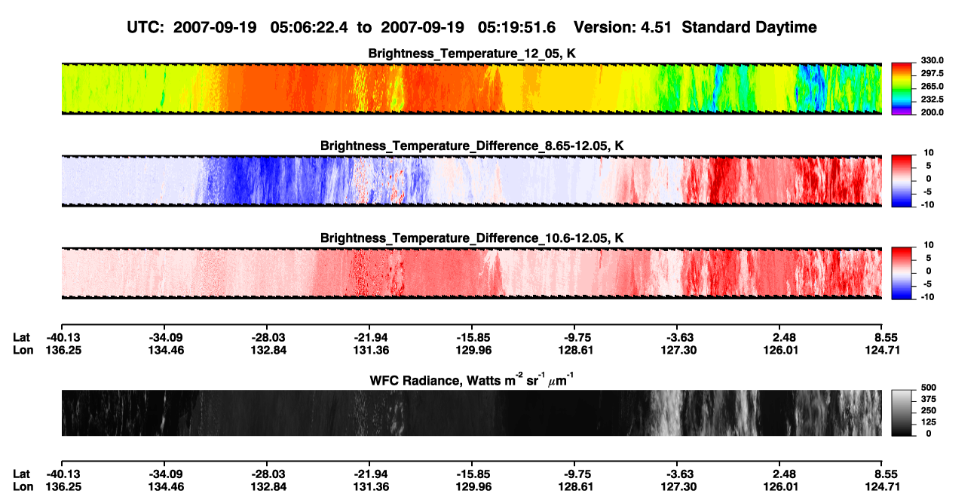
Task: Click "Standard Daytime" in the header
Action: 748,28
